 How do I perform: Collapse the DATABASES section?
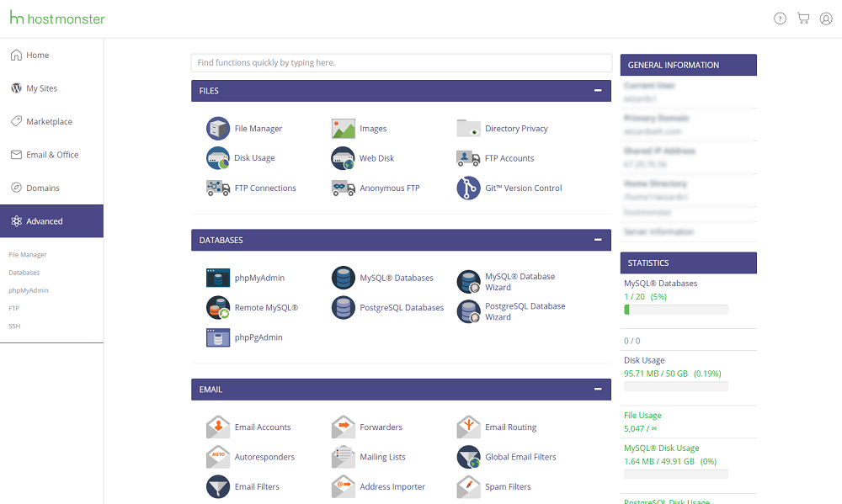coord(598,240)
